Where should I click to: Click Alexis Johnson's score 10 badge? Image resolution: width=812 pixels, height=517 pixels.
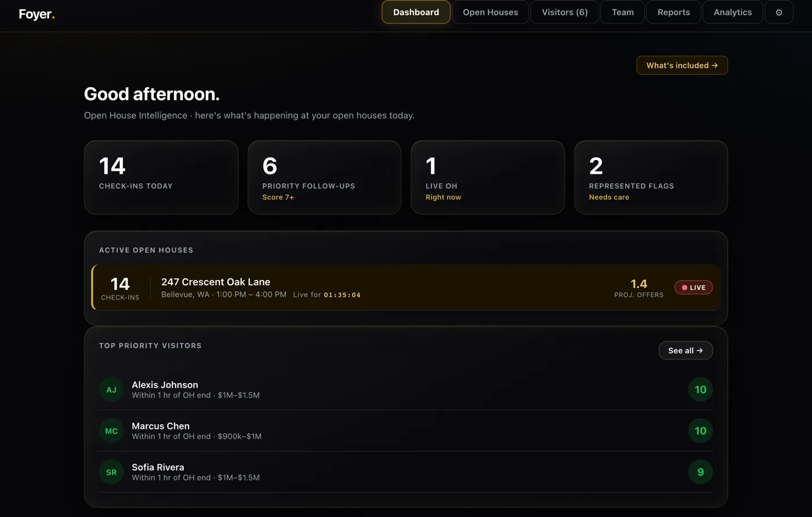coord(700,389)
